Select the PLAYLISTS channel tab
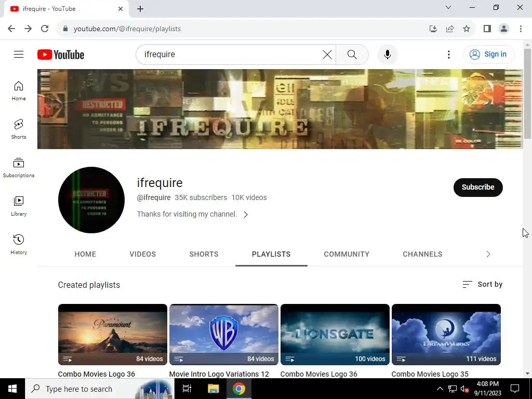The height and width of the screenshot is (399, 532). pos(271,254)
